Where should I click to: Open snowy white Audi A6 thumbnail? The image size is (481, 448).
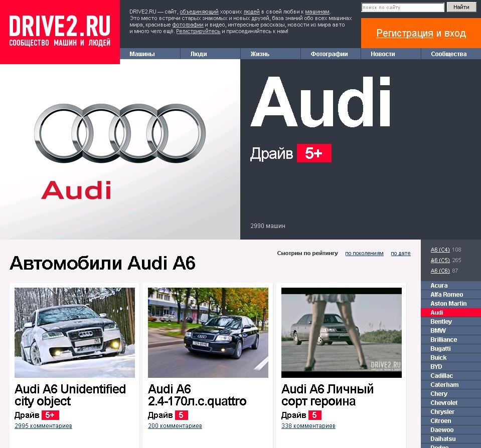[75, 332]
